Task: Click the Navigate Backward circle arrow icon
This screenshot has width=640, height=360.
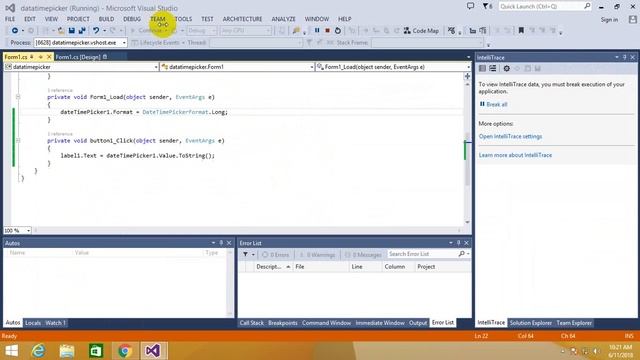Action: coord(15,31)
